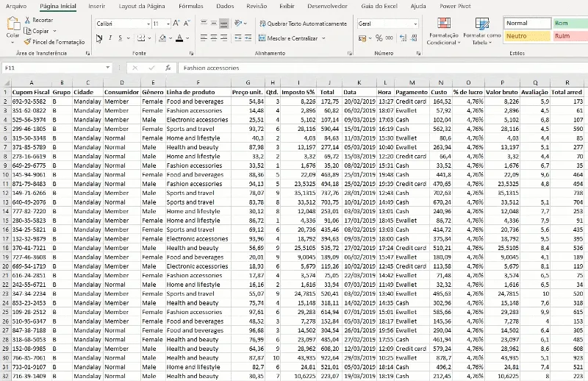588x381 pixels.
Task: Open Formatar como Tabela menu
Action: tap(482, 31)
